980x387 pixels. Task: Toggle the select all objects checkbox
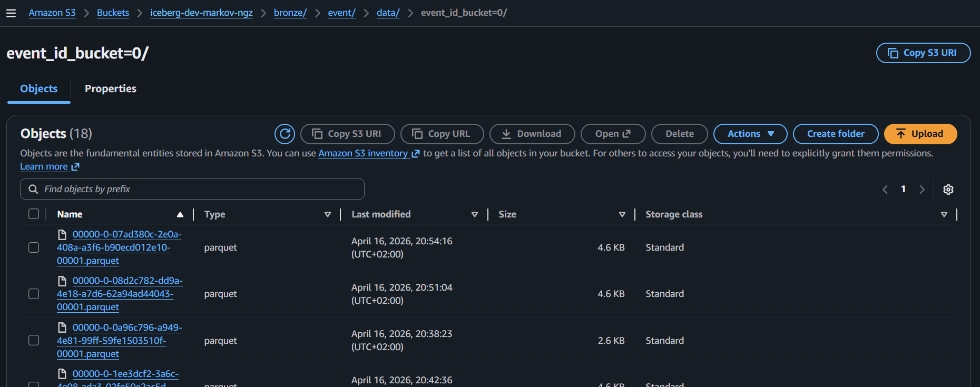click(34, 214)
